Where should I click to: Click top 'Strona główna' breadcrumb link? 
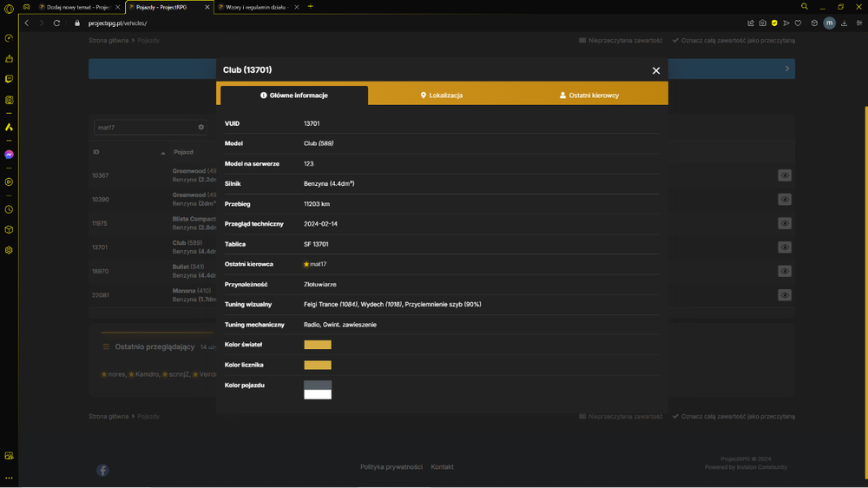pos(108,41)
